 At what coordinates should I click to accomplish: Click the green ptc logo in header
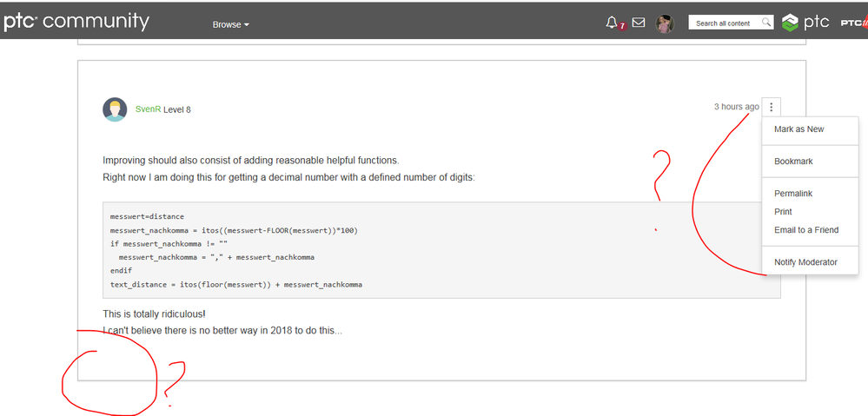[x=805, y=23]
